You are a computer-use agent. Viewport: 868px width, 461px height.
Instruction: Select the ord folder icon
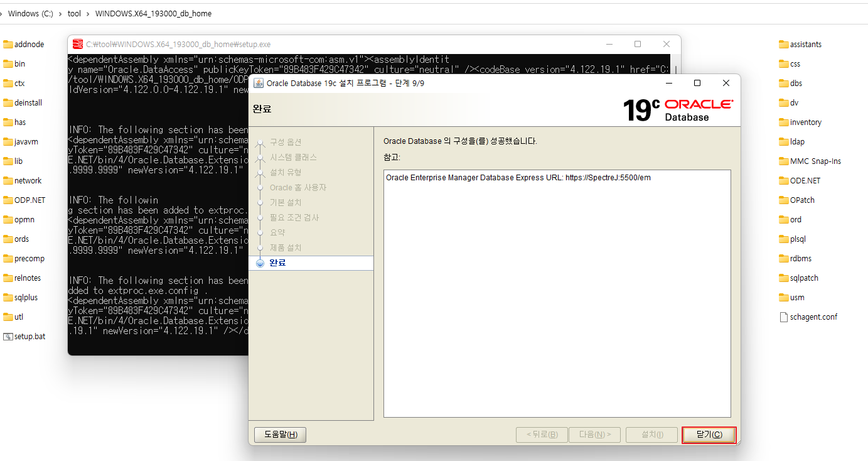[784, 220]
